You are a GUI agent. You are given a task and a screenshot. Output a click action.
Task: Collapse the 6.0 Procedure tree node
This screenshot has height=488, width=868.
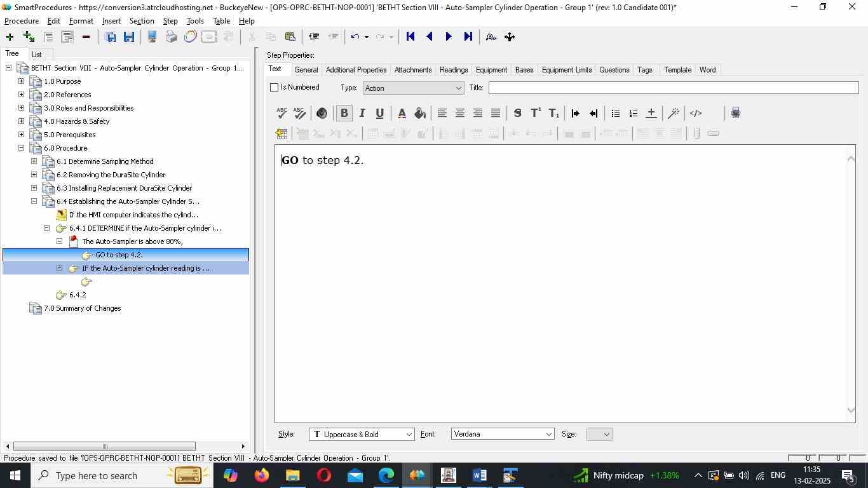(21, 148)
